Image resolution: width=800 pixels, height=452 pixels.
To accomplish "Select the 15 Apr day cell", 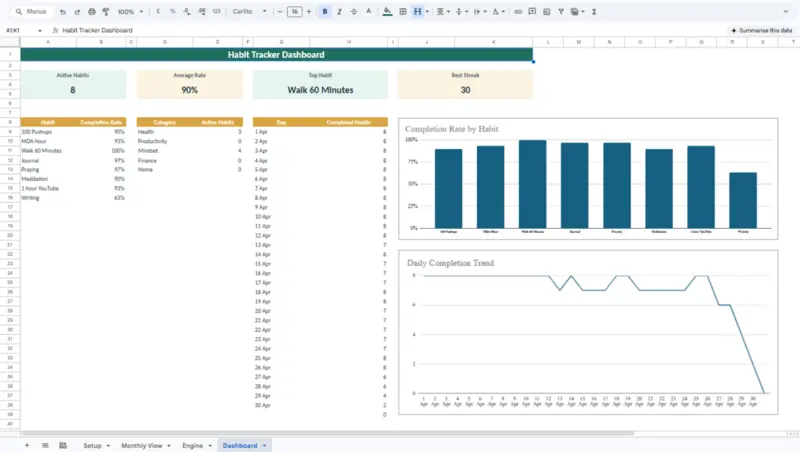I will click(x=281, y=264).
